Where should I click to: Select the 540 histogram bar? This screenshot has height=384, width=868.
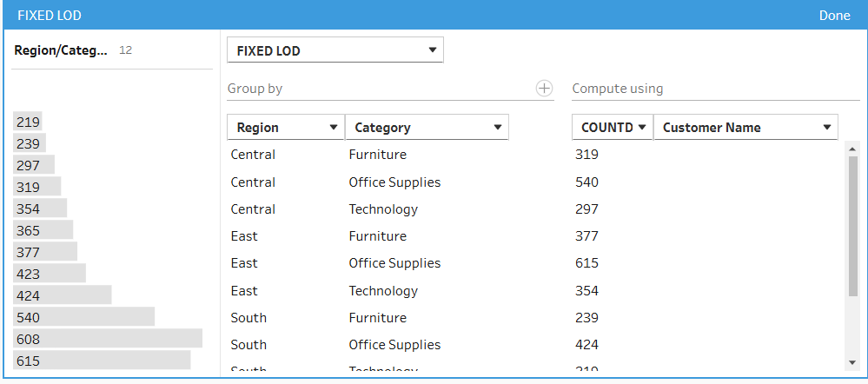(x=83, y=317)
